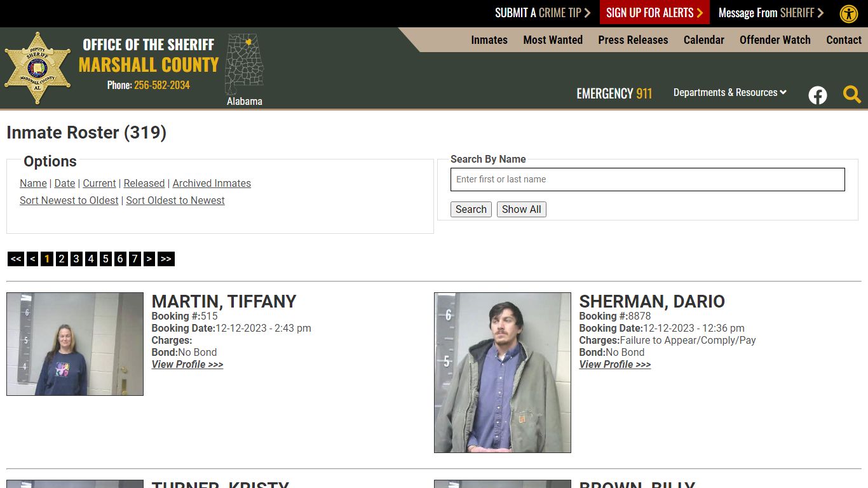Jump to last page with >> button
The width and height of the screenshot is (868, 488).
[x=166, y=259]
